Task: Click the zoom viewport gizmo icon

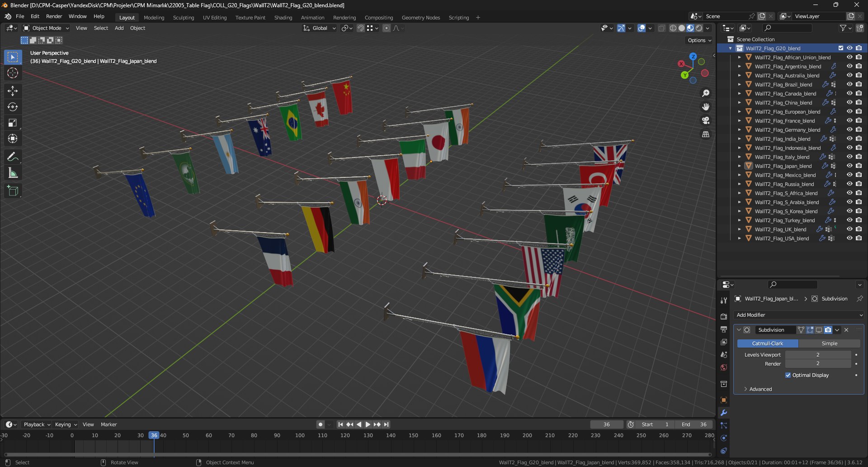Action: (x=705, y=93)
